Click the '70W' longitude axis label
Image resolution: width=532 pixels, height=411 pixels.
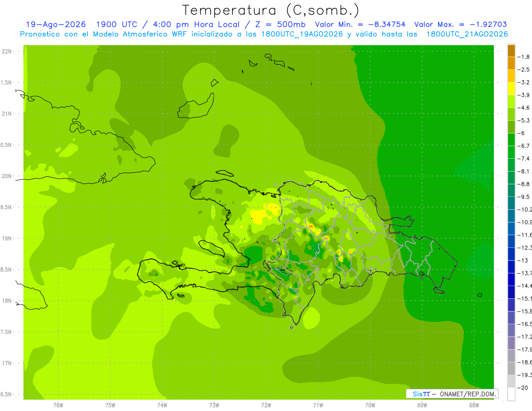point(370,405)
